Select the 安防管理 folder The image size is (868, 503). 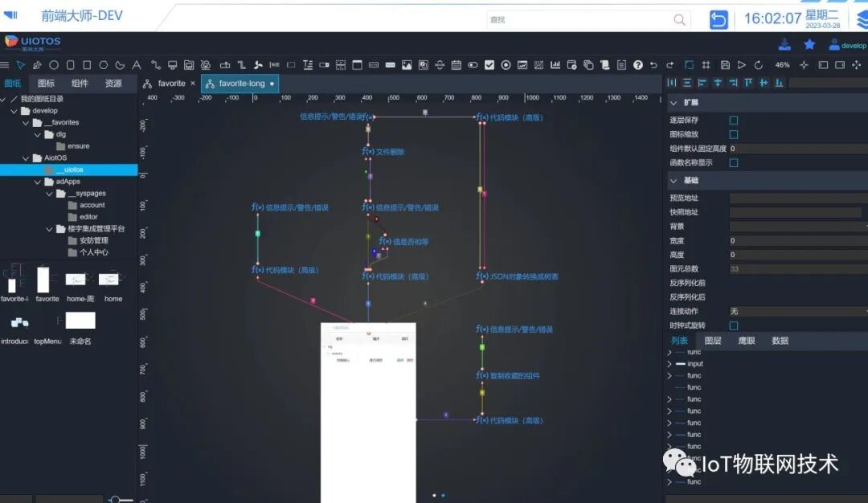[x=93, y=241]
